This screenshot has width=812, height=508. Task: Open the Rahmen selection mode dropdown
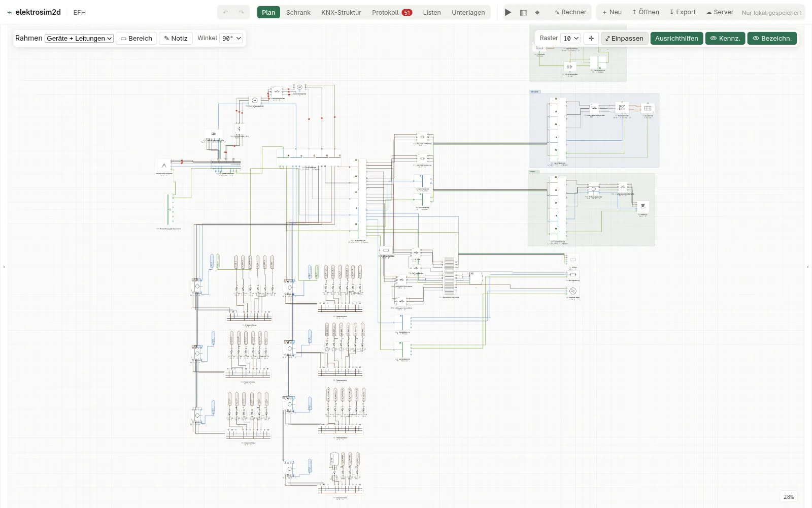coord(79,38)
